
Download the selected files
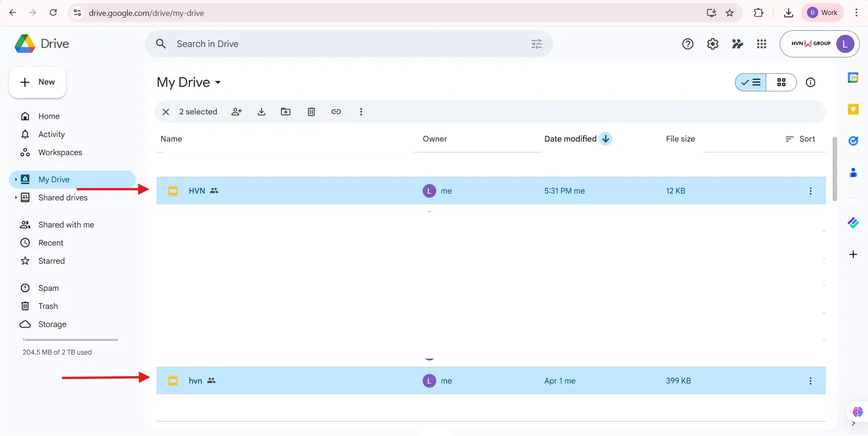point(262,112)
